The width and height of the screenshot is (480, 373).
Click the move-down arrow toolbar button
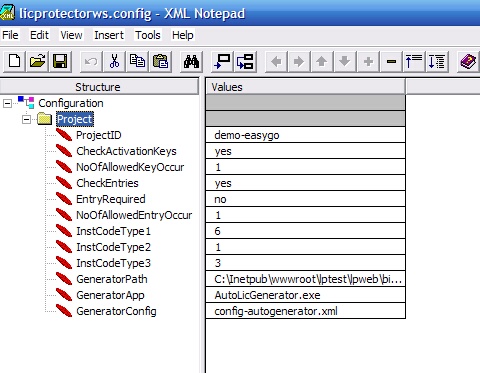coord(345,61)
